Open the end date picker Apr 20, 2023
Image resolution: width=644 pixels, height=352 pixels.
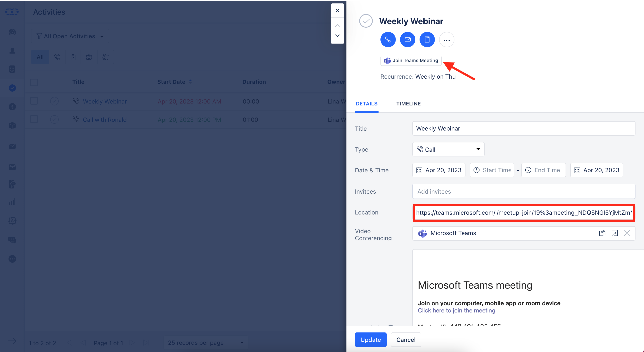click(597, 170)
